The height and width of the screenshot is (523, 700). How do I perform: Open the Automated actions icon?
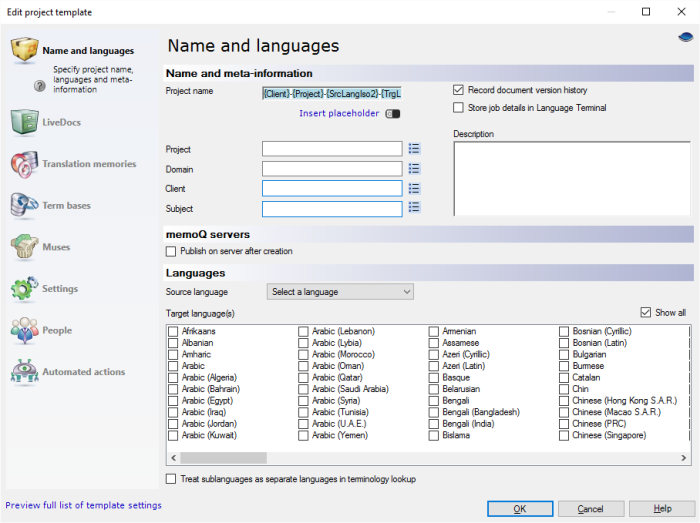click(x=24, y=372)
